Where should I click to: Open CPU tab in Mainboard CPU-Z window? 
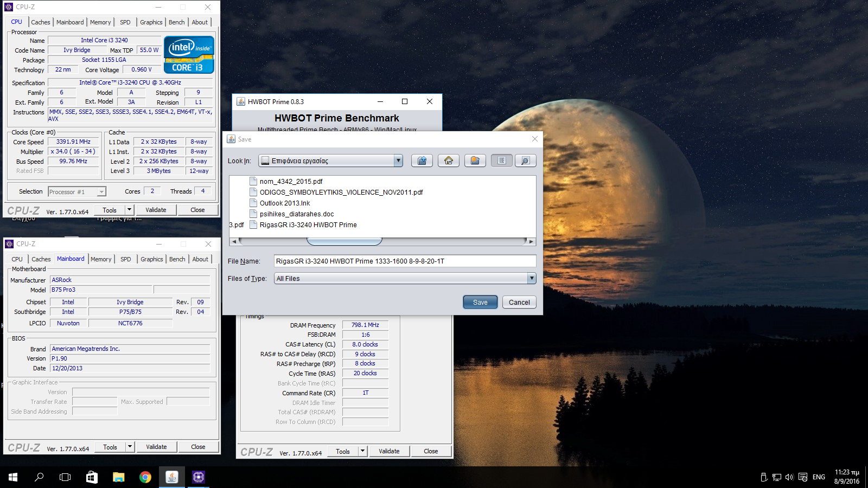(x=17, y=259)
